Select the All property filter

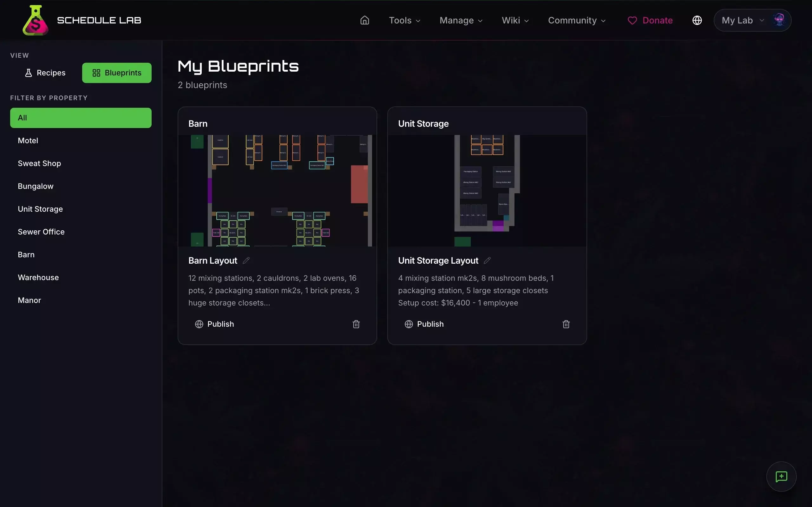(x=81, y=118)
